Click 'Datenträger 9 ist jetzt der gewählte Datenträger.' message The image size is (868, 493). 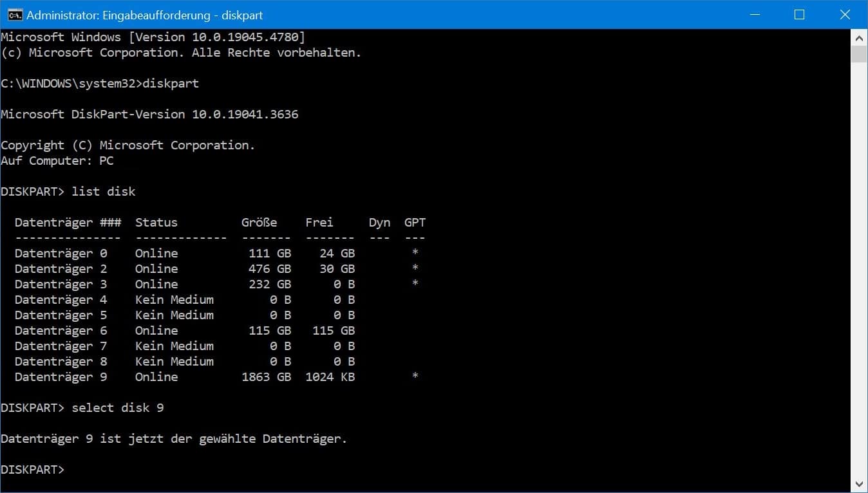pyautogui.click(x=174, y=439)
